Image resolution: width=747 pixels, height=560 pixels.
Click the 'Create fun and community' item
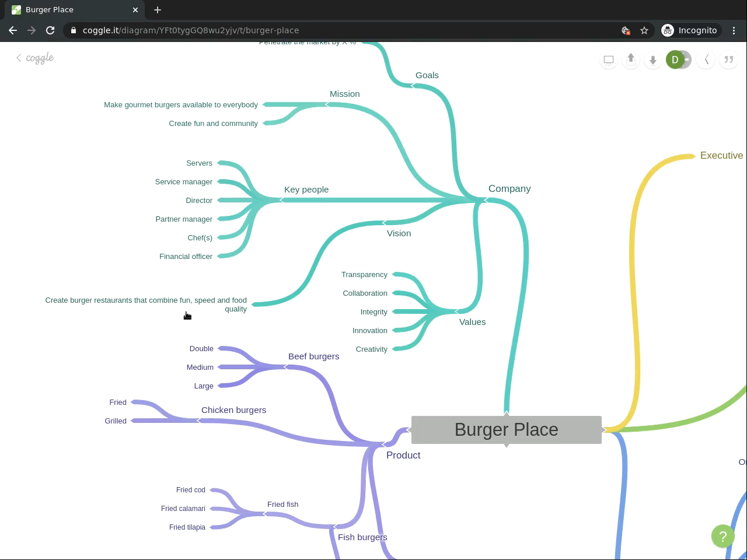[214, 124]
